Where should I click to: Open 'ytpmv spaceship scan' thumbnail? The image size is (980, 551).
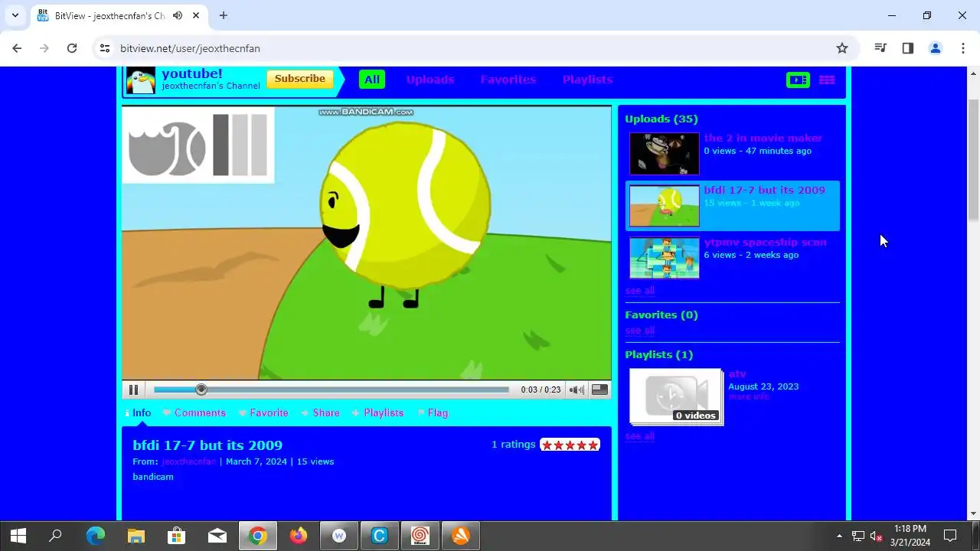(x=664, y=258)
